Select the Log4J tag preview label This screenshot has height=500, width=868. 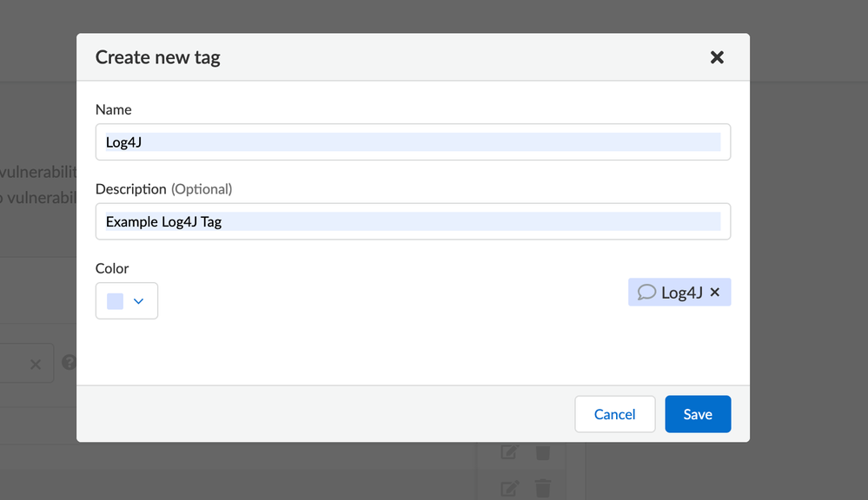coord(681,293)
